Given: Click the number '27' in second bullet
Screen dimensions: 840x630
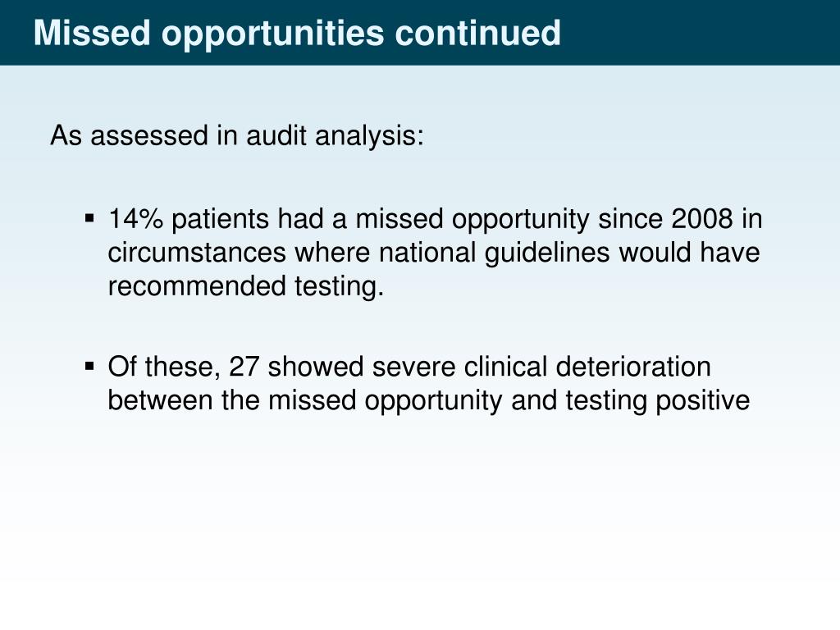Looking at the screenshot, I should 244,367.
